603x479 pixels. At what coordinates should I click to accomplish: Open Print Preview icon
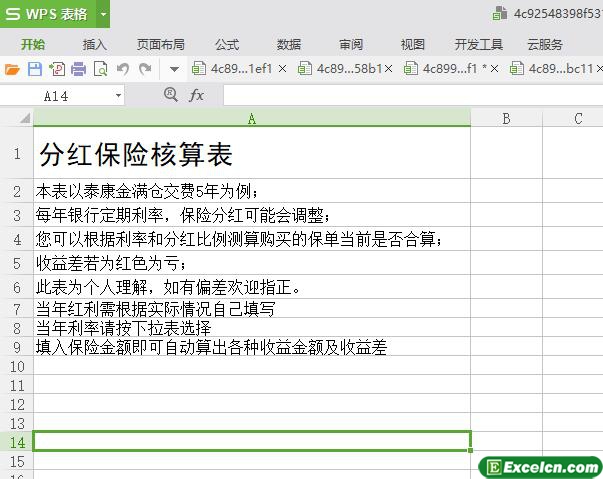click(x=100, y=70)
